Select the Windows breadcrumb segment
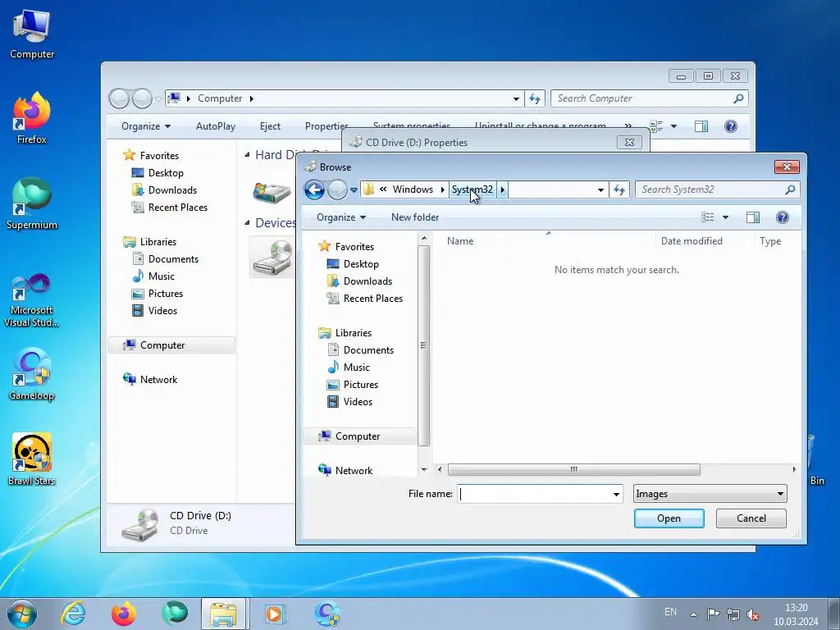 (x=413, y=189)
